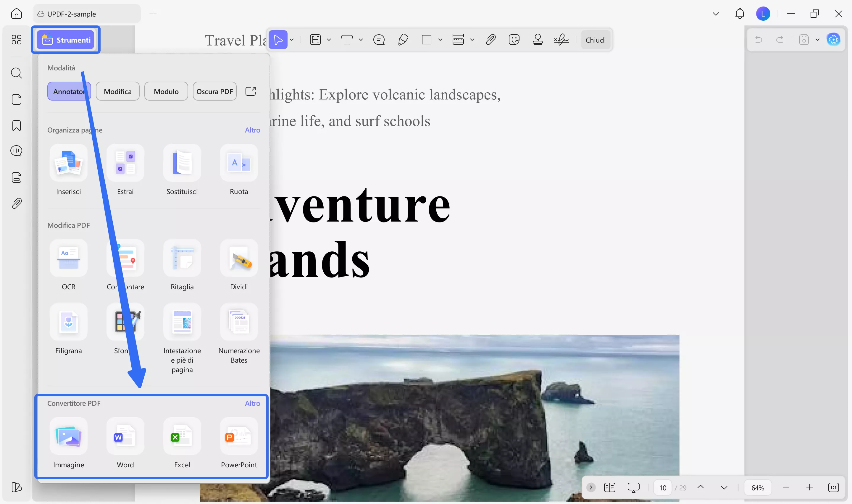Image resolution: width=852 pixels, height=504 pixels.
Task: Pick the rectangle shape tool
Action: click(427, 40)
